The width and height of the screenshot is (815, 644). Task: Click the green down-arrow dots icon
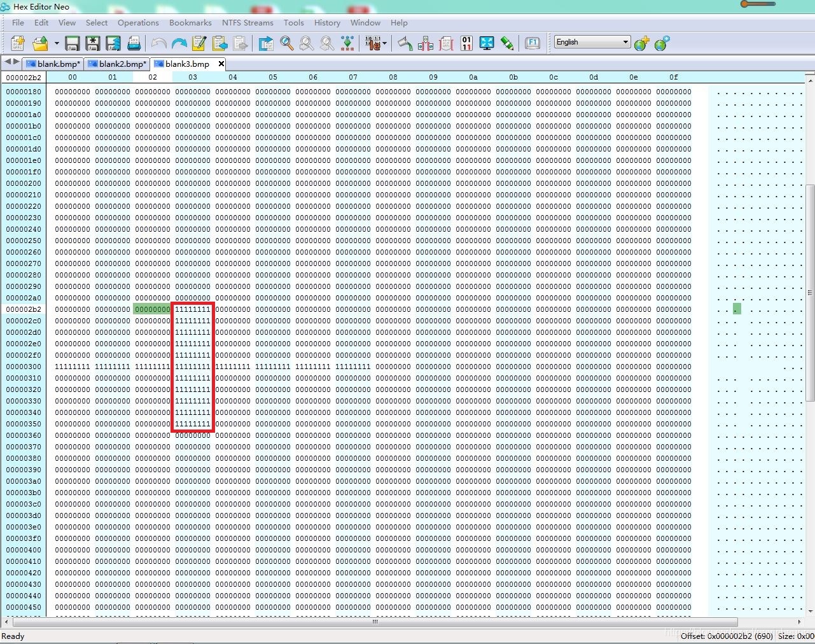347,43
